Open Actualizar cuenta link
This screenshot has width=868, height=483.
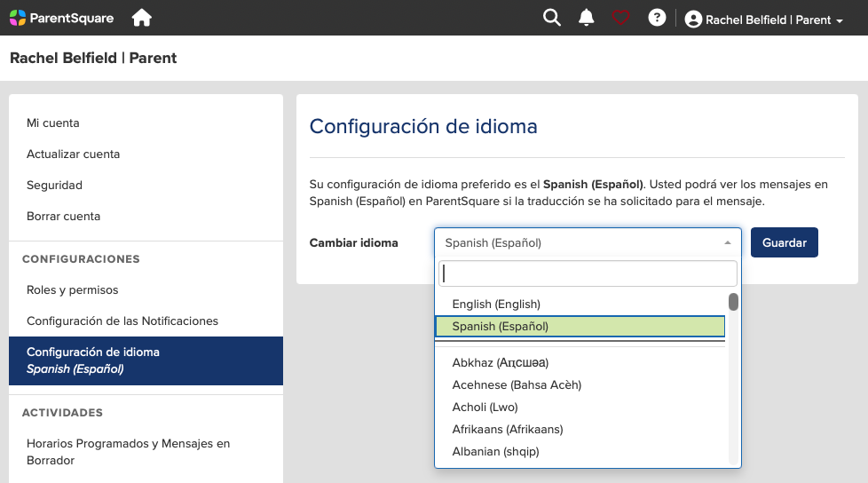click(73, 154)
